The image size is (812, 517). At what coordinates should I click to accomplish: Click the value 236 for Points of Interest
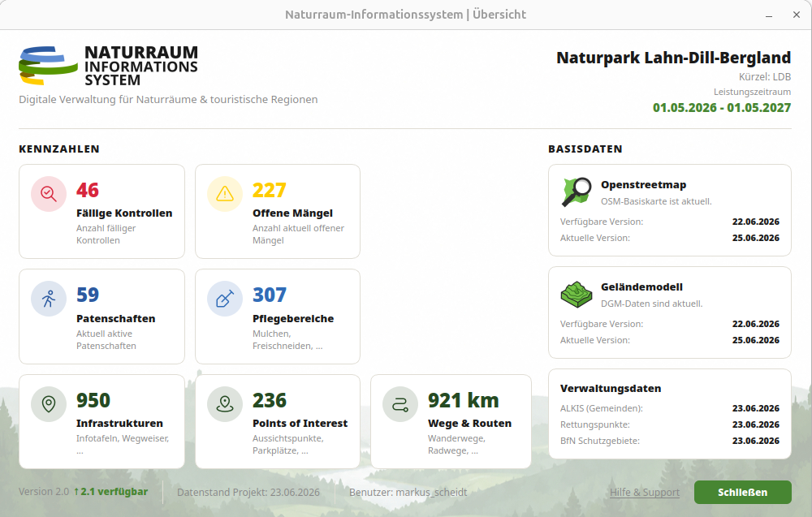(270, 400)
